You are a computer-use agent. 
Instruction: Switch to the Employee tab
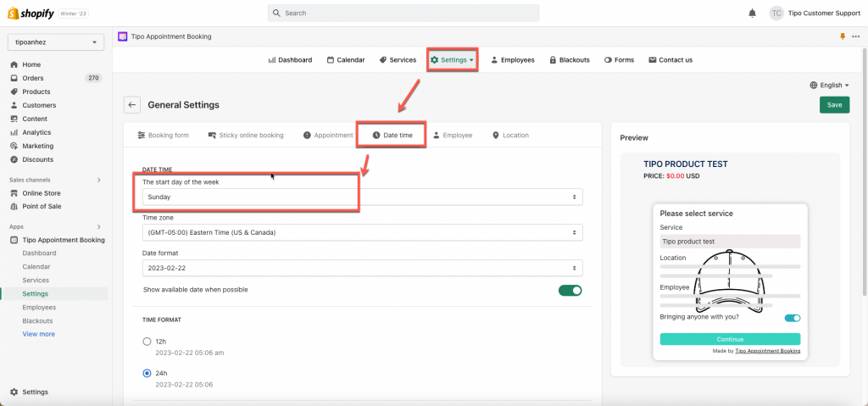(x=453, y=135)
